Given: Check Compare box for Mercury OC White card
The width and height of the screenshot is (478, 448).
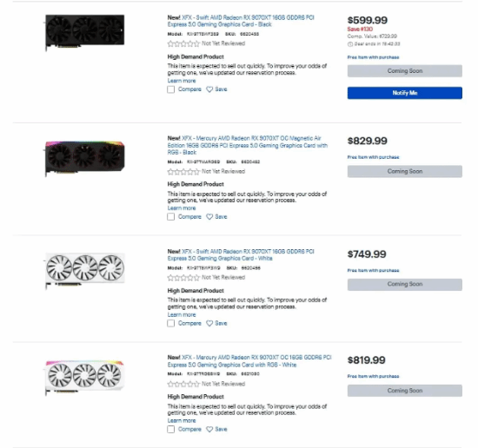Looking at the screenshot, I should (x=171, y=430).
